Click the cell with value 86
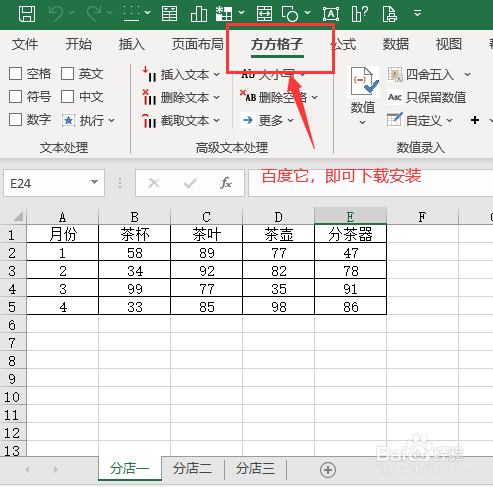 pos(350,307)
